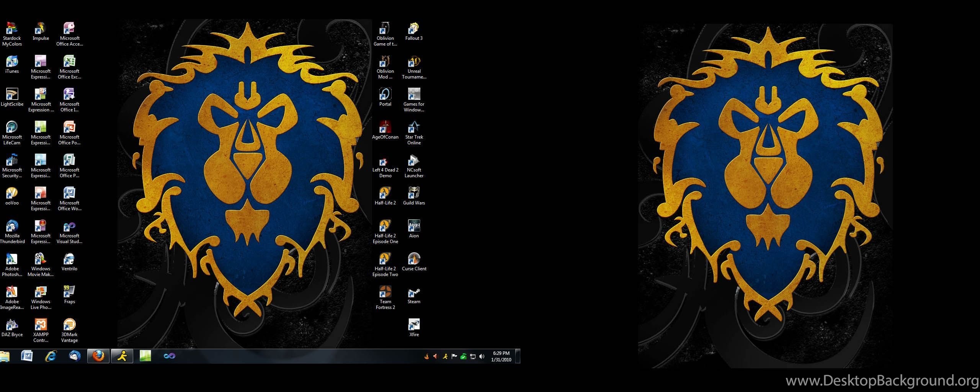Select the Windows Live Photo desktop icon

tap(41, 297)
